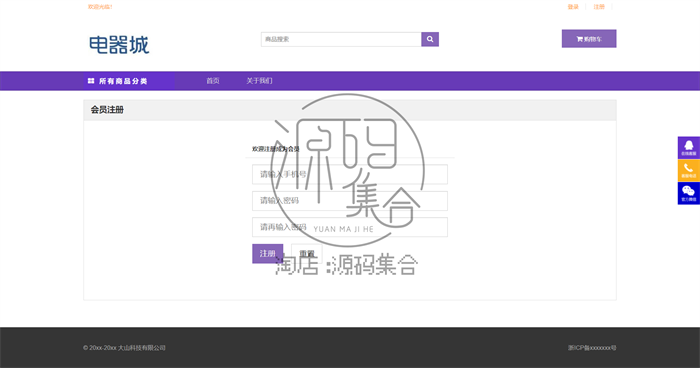Click the search magnifier button
Viewport: 700px width, 368px height.
point(430,39)
